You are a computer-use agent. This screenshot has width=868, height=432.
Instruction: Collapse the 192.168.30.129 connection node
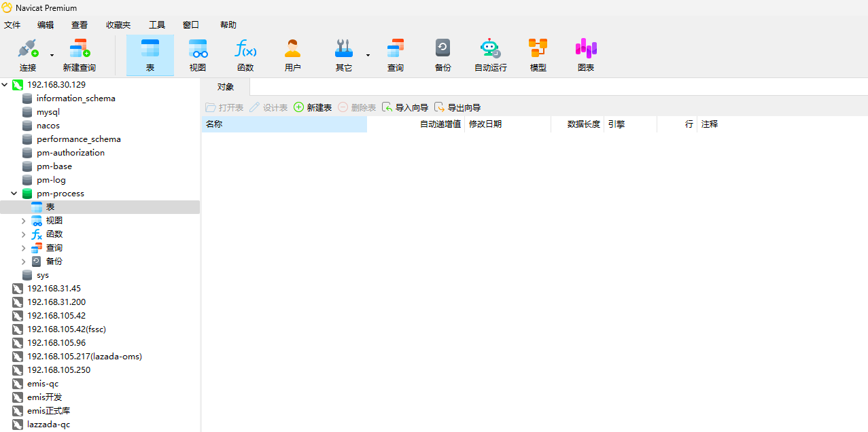pos(5,85)
